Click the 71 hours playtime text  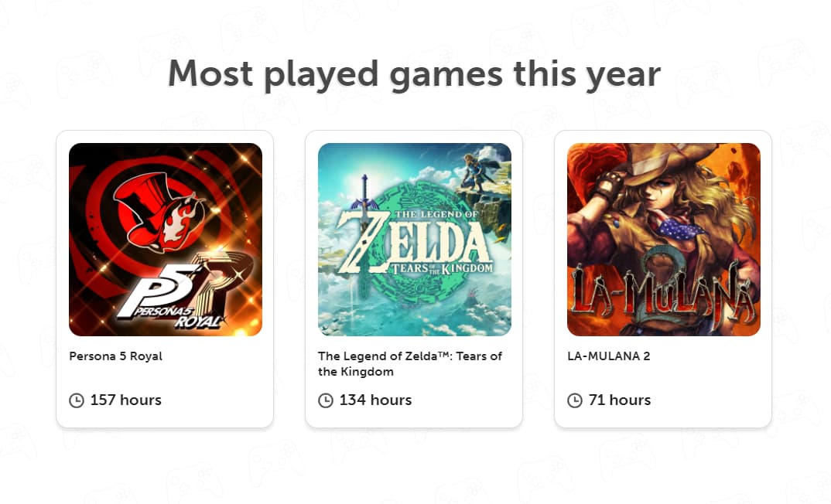[x=619, y=400]
